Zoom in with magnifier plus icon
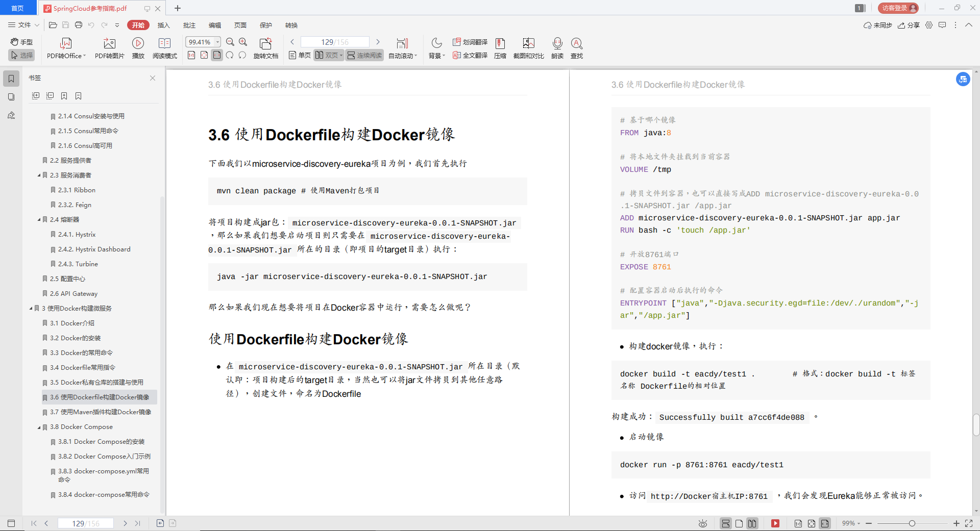980x531 pixels. [x=243, y=42]
